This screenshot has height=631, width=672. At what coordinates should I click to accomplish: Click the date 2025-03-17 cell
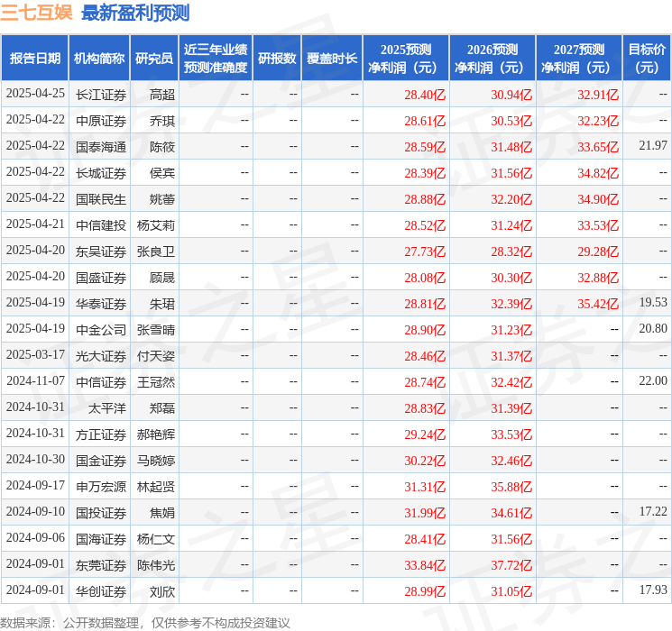pos(35,354)
